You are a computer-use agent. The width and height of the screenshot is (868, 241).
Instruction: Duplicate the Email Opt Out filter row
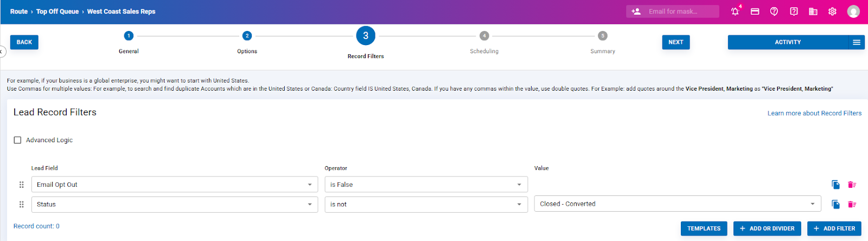[835, 185]
